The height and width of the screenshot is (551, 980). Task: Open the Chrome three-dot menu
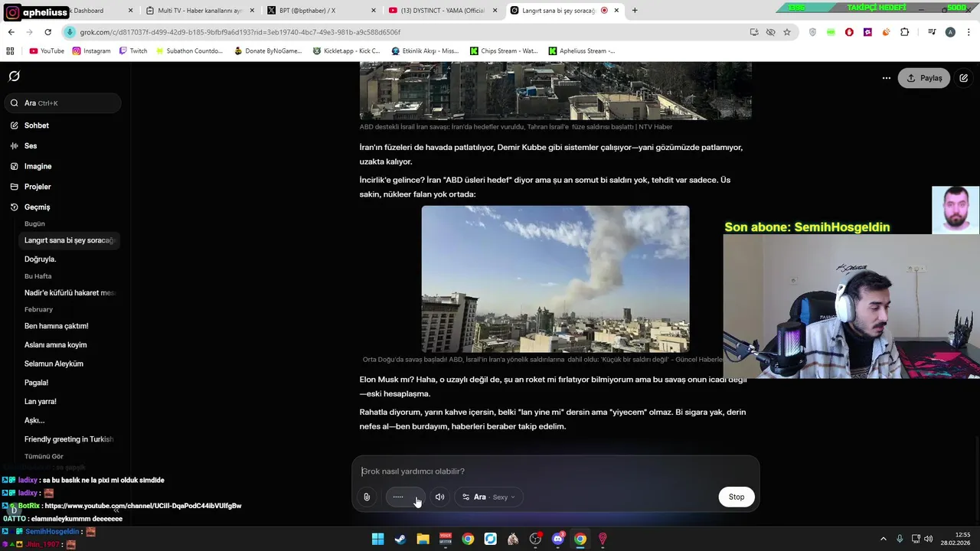[x=969, y=32]
